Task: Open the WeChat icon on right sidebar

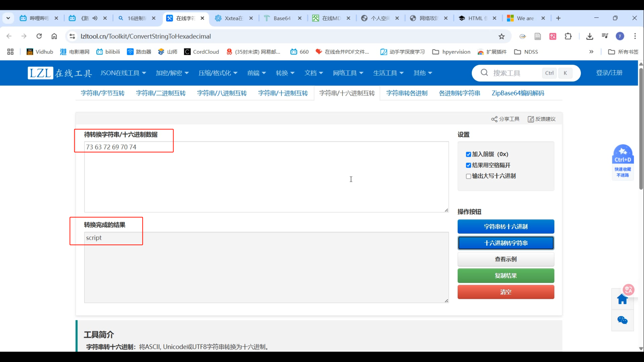Action: click(x=622, y=320)
